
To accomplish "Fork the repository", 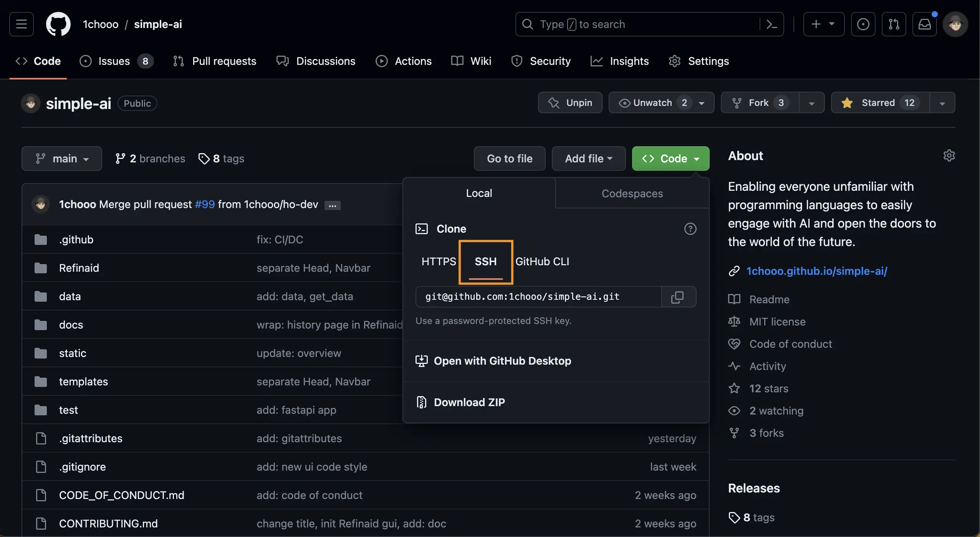I will (x=760, y=102).
